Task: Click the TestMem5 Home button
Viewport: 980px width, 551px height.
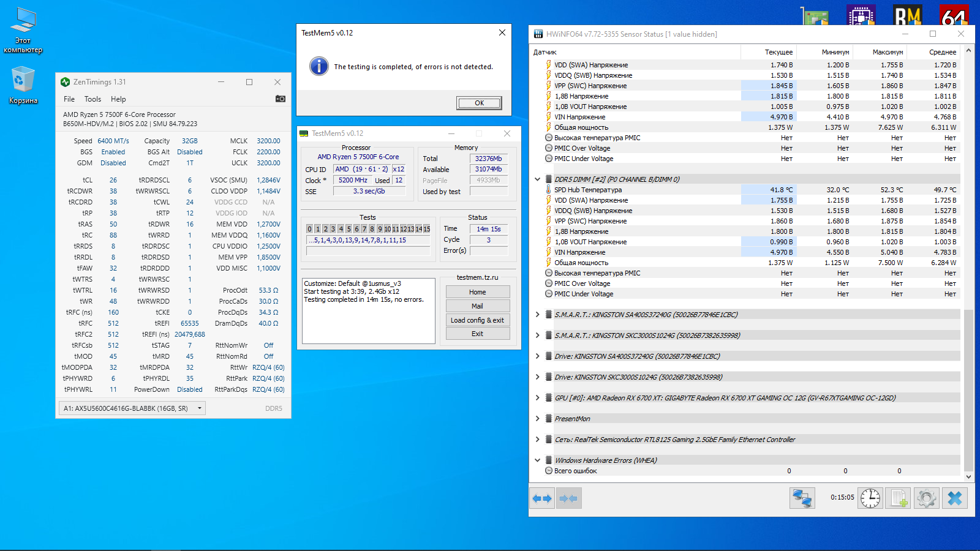Action: (478, 292)
